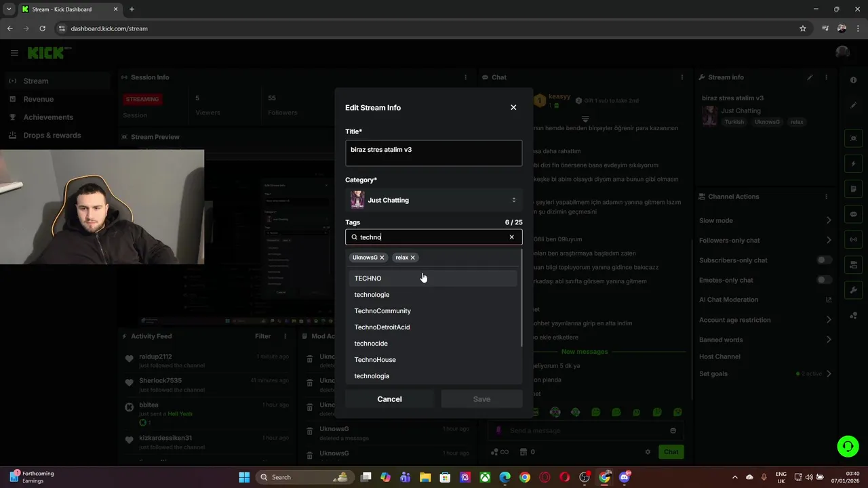This screenshot has height=488, width=868.
Task: Open Discord from the taskbar
Action: tap(625, 477)
